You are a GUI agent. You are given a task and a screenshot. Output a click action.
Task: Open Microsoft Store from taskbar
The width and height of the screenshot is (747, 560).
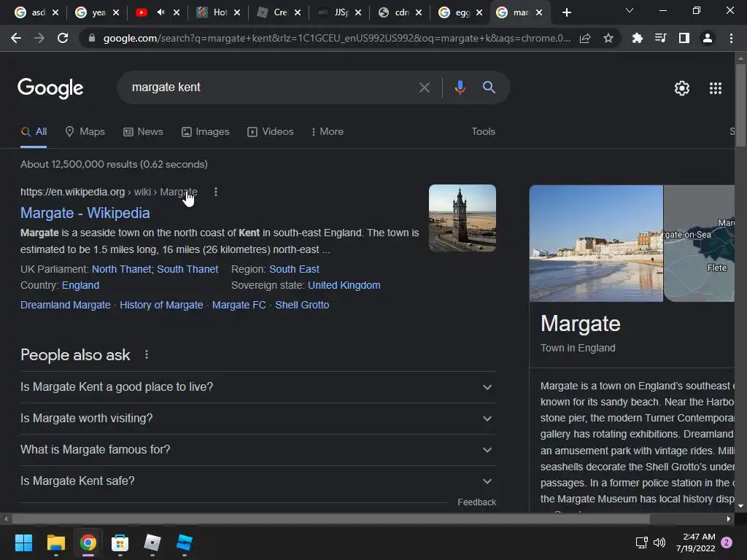coord(120,542)
